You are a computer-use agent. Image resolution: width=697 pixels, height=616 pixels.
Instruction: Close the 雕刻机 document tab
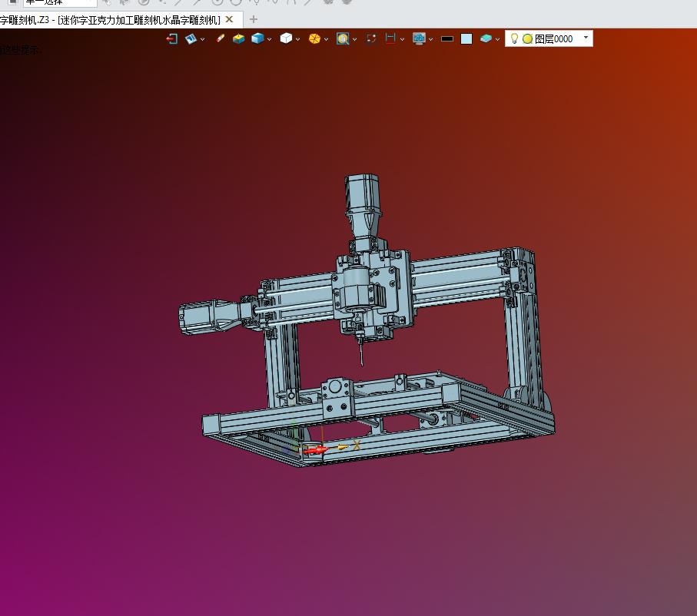point(229,19)
